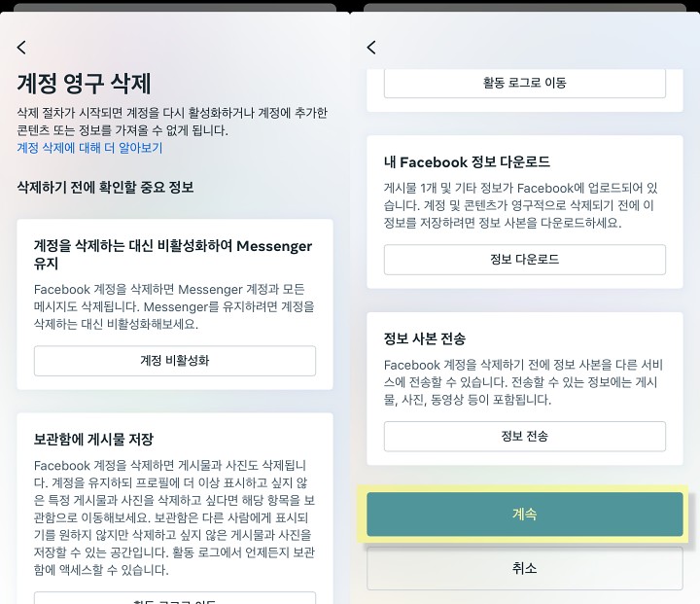The image size is (700, 604).
Task: Click the '계정 비활성화' button
Action: (x=175, y=361)
